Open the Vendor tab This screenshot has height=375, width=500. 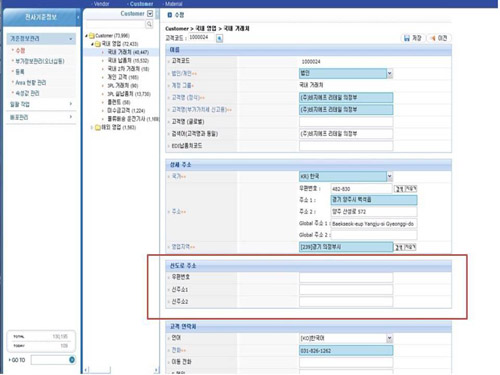click(x=101, y=4)
